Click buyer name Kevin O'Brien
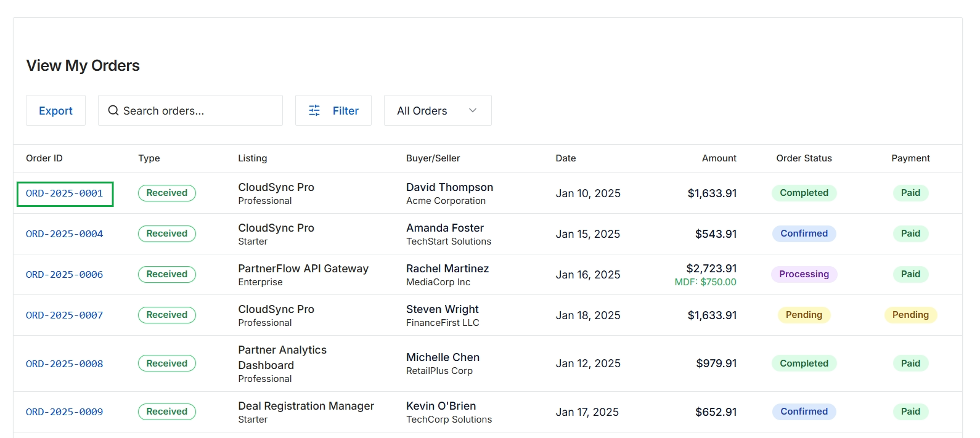The image size is (980, 438). click(441, 406)
